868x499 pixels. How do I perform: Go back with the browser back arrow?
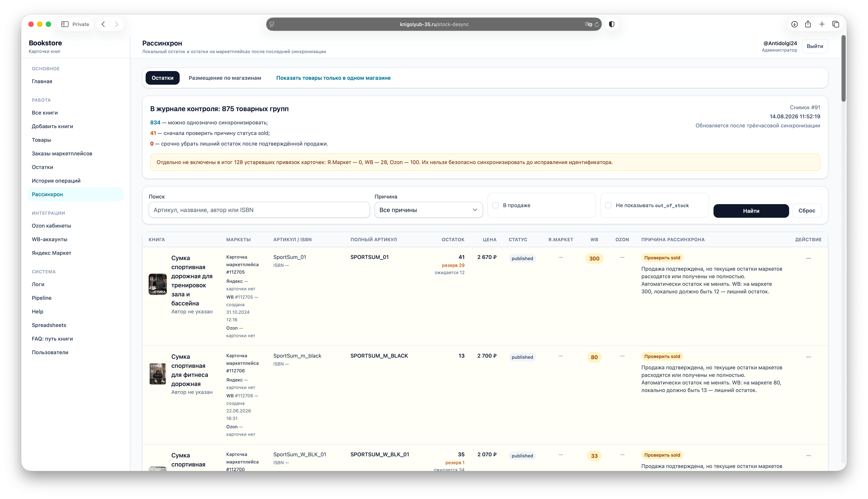pos(103,24)
